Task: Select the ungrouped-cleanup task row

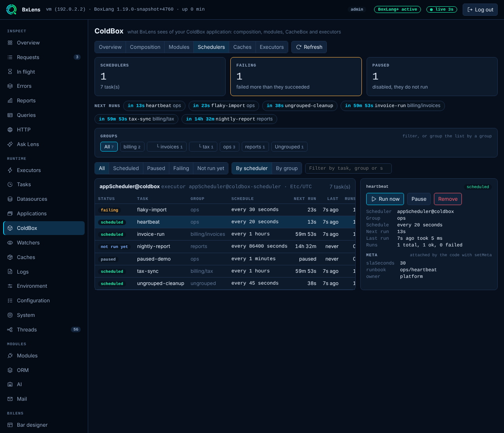Action: (x=225, y=283)
